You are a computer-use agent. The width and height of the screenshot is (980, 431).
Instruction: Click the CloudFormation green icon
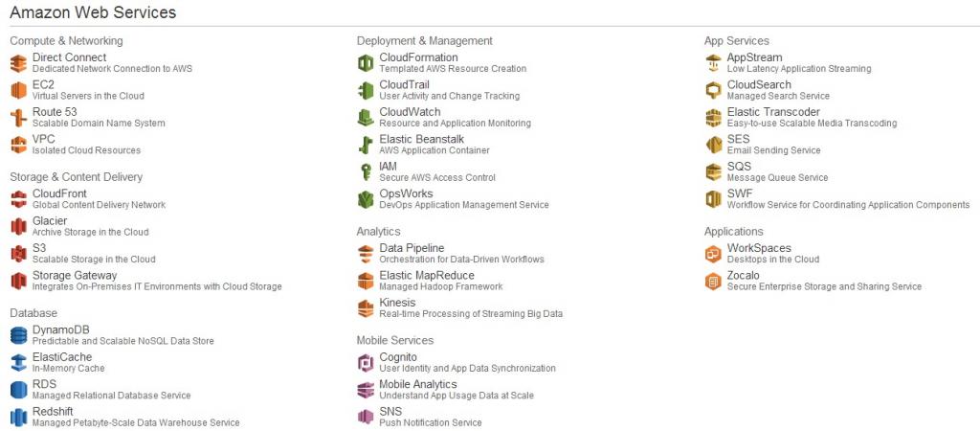(x=366, y=63)
